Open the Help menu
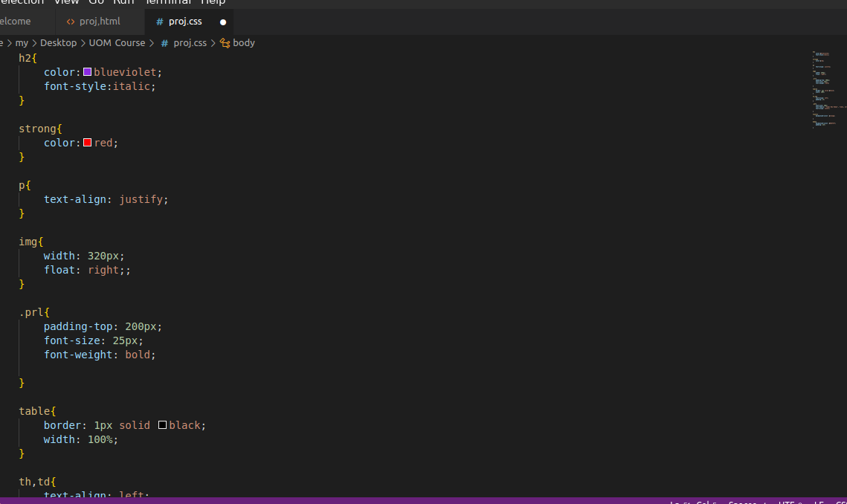 213,2
